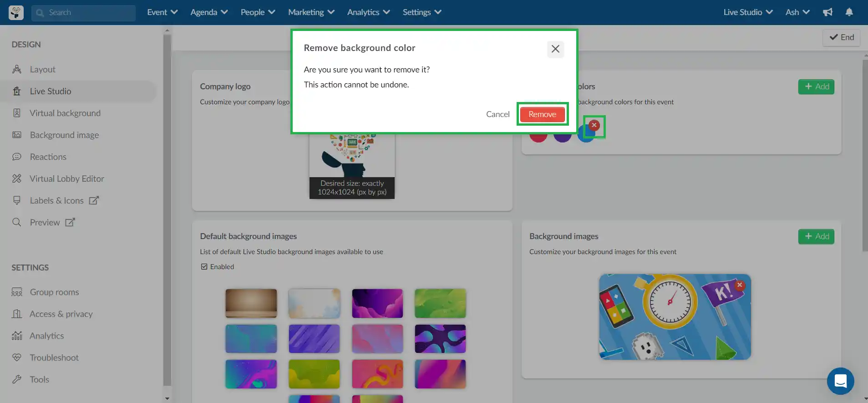Viewport: 868px width, 403px height.
Task: Open Access & privacy settings
Action: click(61, 314)
